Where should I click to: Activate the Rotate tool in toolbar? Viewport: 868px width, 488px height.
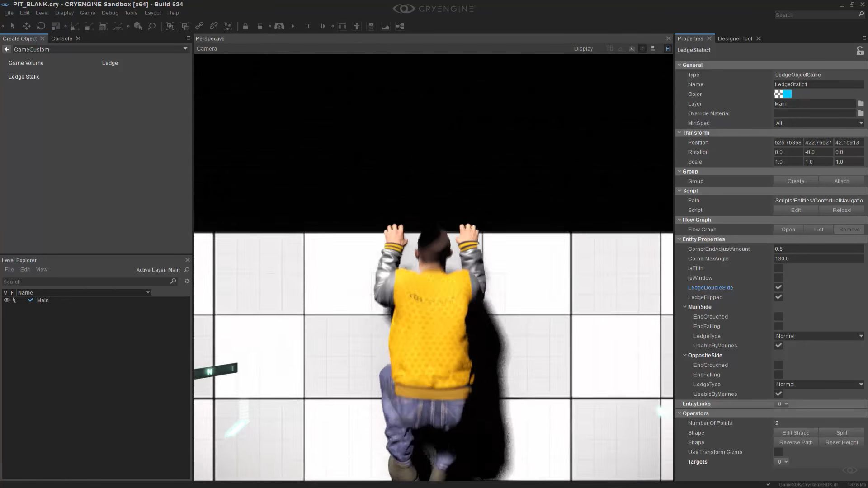point(41,26)
